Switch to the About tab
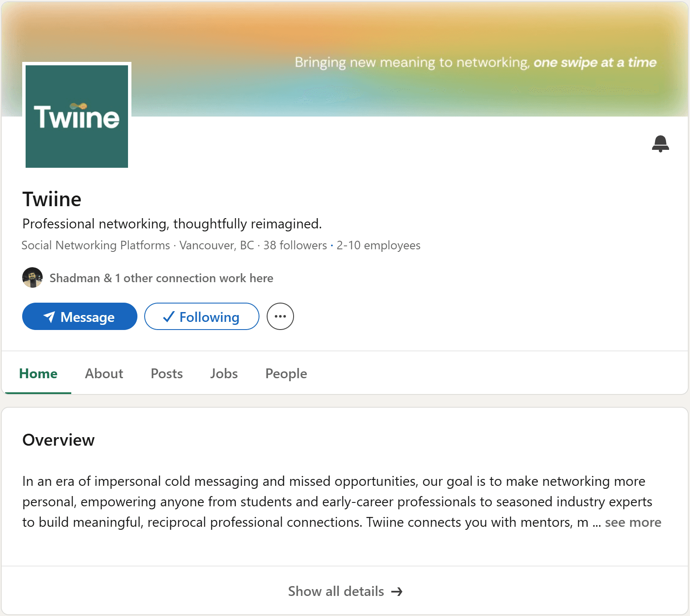 click(104, 374)
